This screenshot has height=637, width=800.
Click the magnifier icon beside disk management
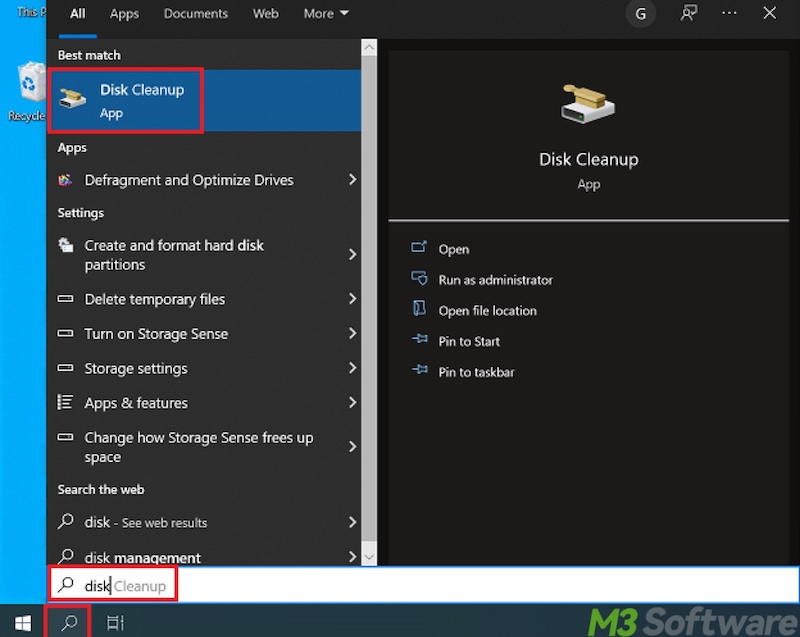tap(66, 556)
